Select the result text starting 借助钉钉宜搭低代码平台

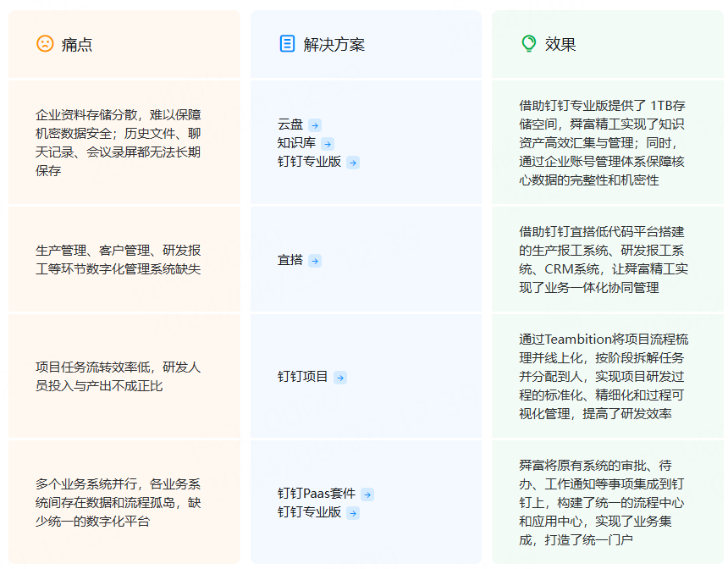point(604,260)
